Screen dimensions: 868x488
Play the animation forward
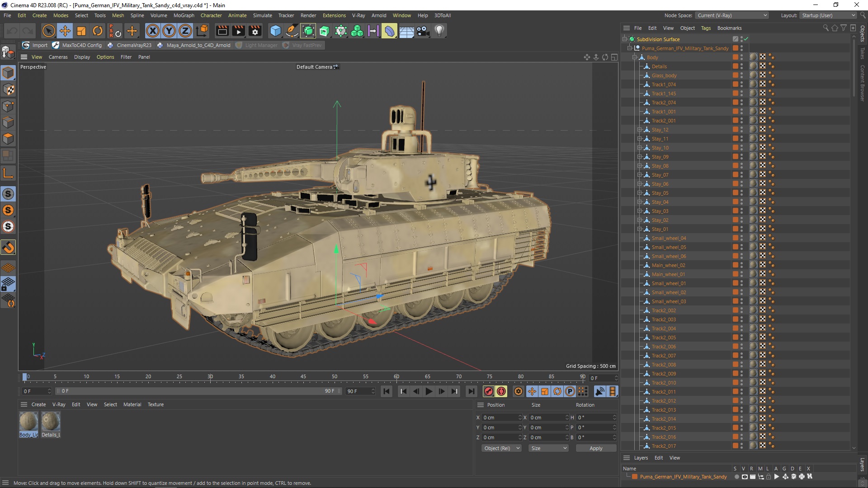click(x=429, y=391)
